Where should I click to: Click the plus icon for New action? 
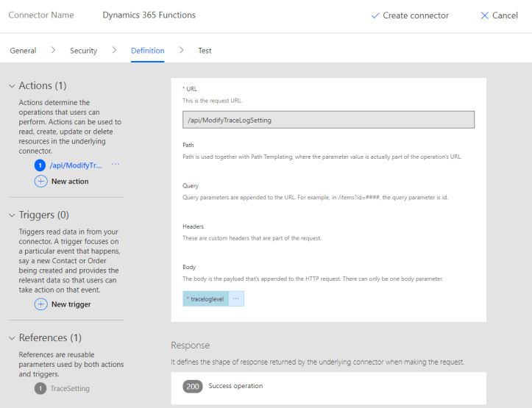click(41, 181)
